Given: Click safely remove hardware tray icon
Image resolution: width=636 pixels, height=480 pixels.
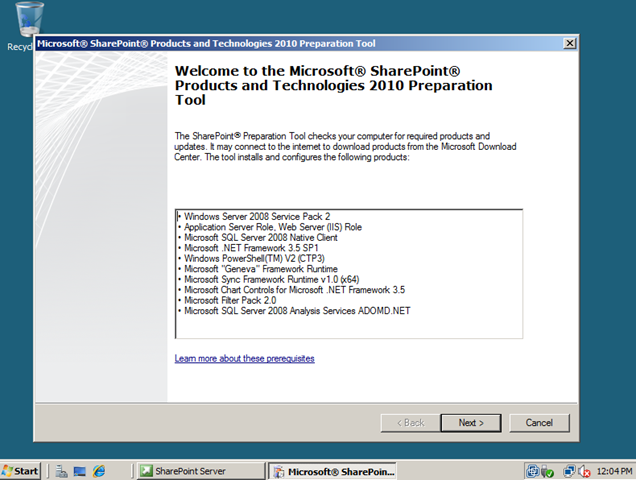Looking at the screenshot, I should [548, 471].
